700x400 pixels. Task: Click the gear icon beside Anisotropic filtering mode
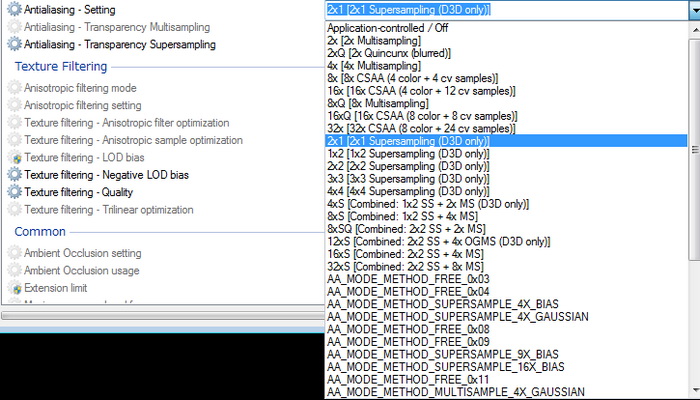point(14,88)
